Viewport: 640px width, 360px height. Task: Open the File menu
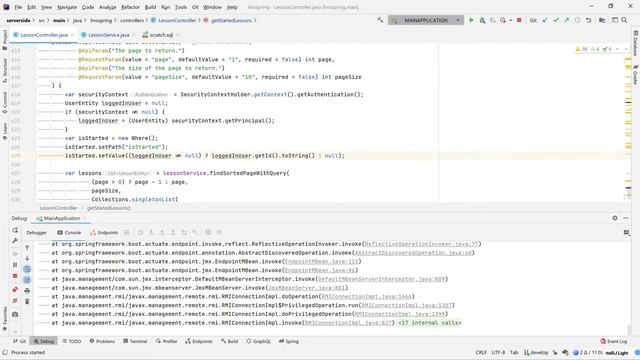(18, 7)
